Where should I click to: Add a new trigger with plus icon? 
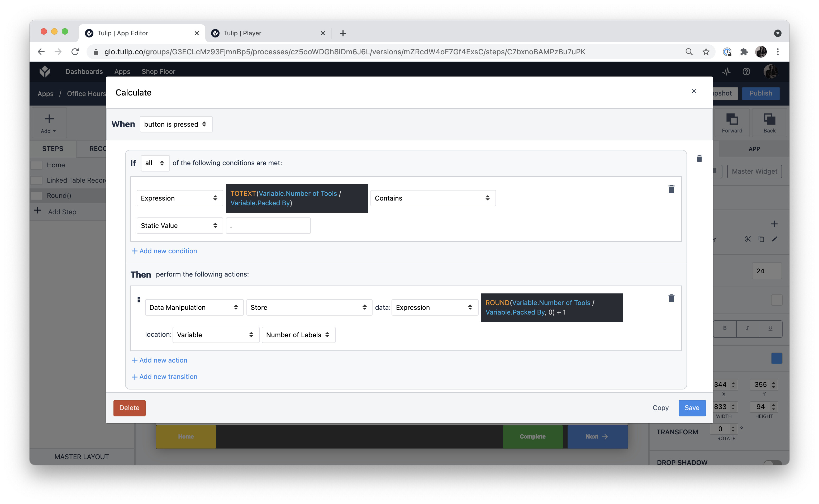(774, 224)
